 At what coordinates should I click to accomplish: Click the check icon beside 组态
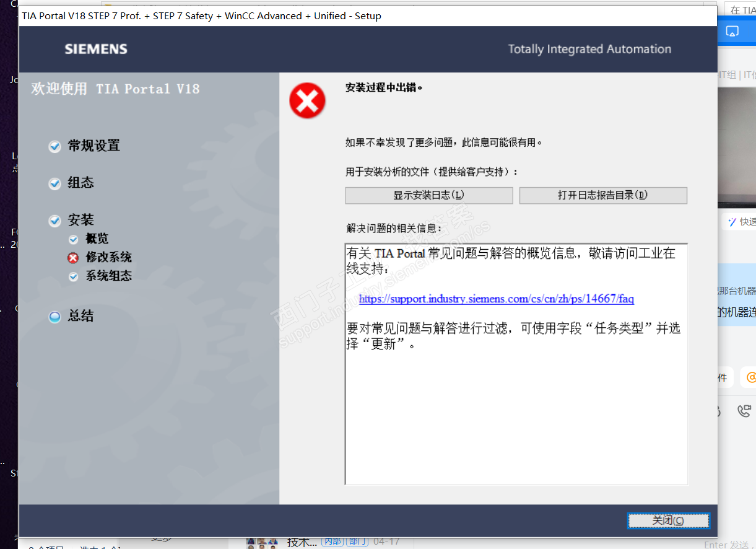(55, 183)
